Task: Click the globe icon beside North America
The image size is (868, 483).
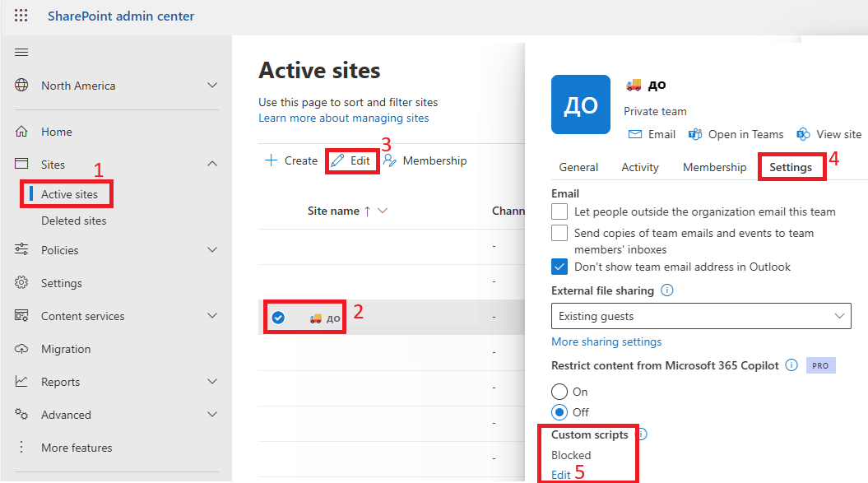Action: click(x=21, y=86)
